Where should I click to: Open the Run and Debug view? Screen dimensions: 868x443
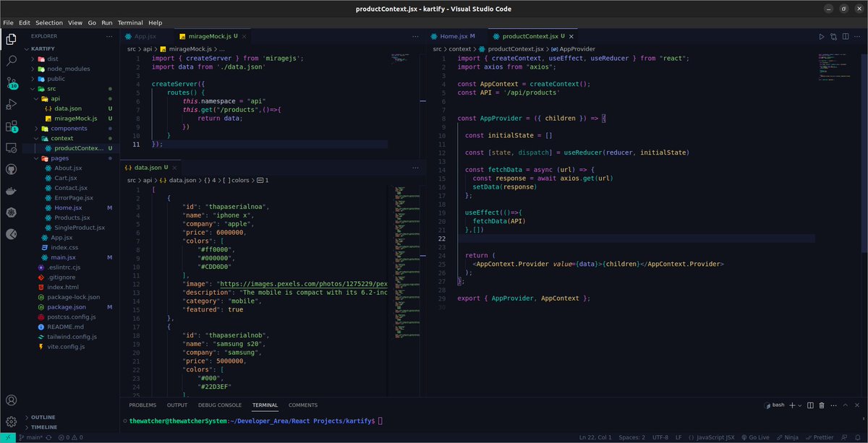(11, 106)
